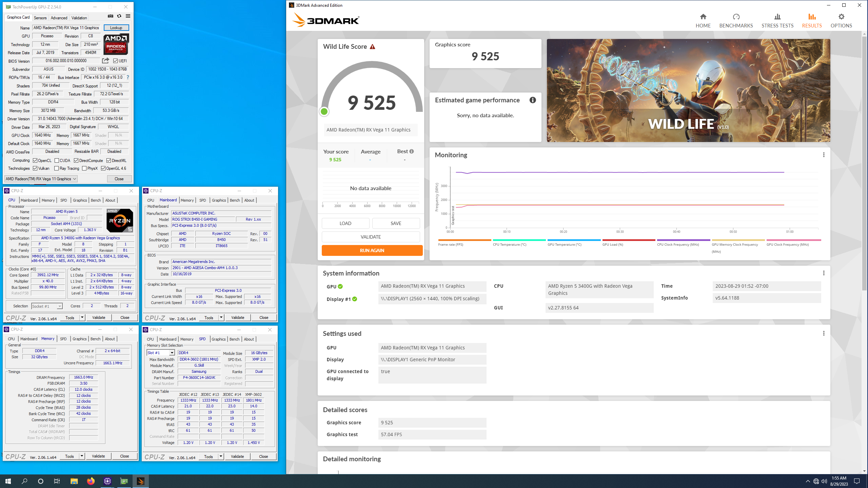This screenshot has height=488, width=868.
Task: Click the Display #1 green check icon
Action: [x=355, y=299]
